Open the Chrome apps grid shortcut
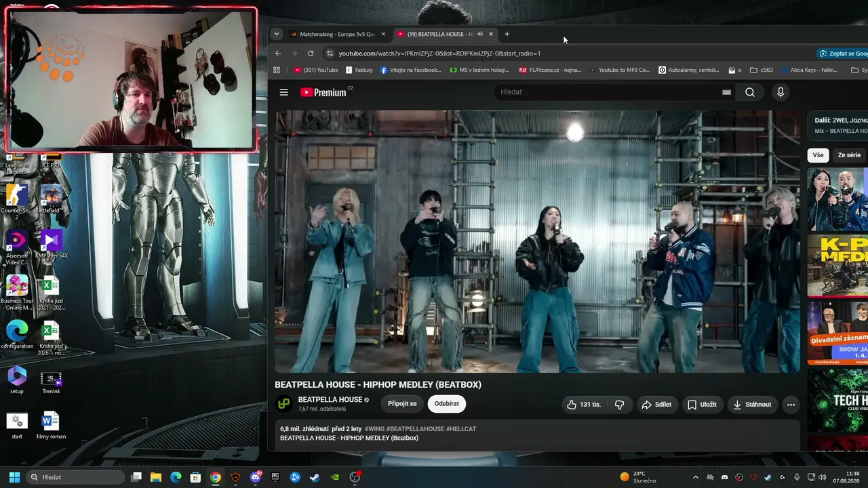The height and width of the screenshot is (488, 868). [x=277, y=70]
